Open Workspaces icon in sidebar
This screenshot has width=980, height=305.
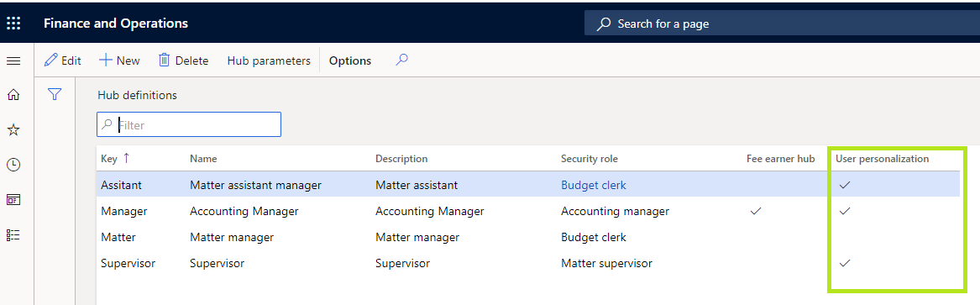pyautogui.click(x=13, y=200)
